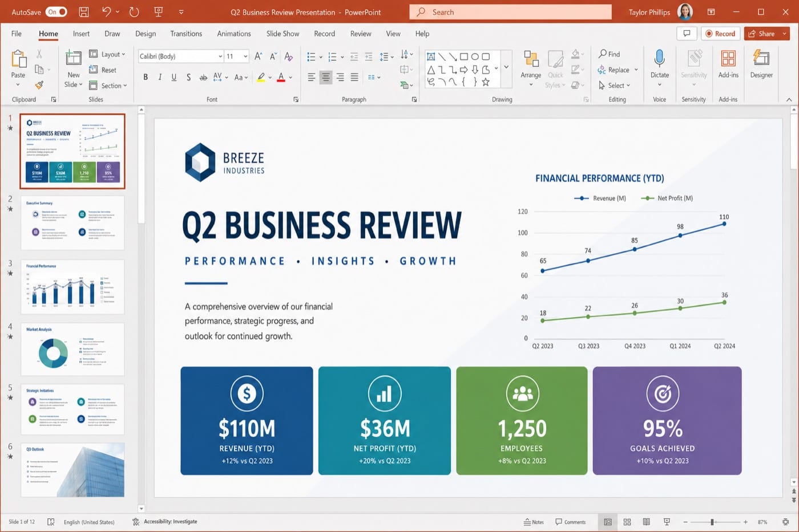The height and width of the screenshot is (532, 799).
Task: Increase list indent level
Action: [x=369, y=56]
